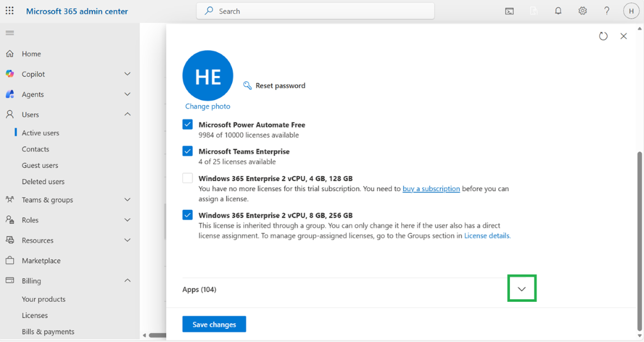The image size is (644, 342).
Task: Open the help question mark icon
Action: point(607,11)
